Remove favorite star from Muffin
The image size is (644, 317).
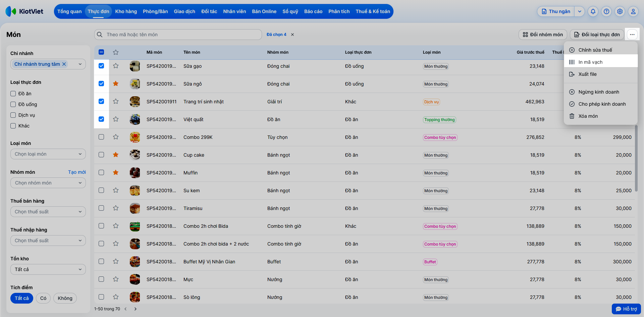click(116, 172)
